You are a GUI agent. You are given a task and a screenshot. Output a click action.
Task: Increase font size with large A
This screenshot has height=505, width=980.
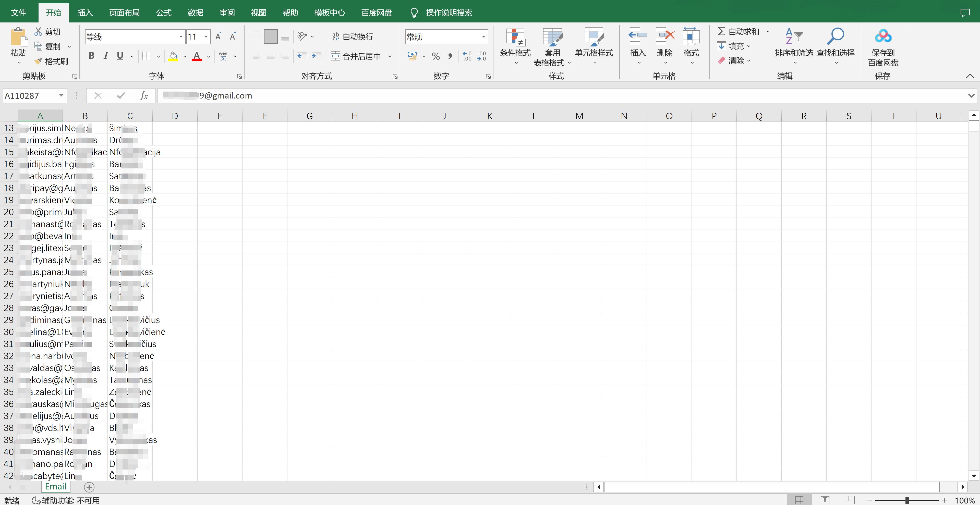tap(218, 36)
